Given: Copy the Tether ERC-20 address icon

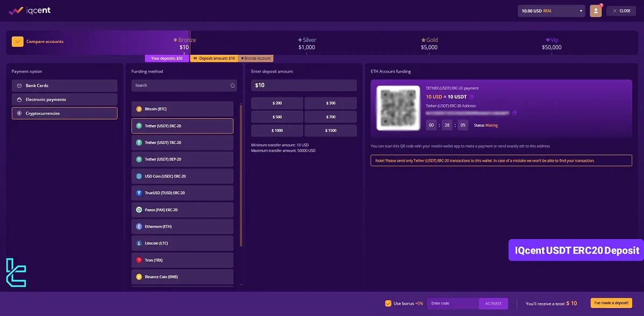Looking at the screenshot, I should [x=514, y=113].
